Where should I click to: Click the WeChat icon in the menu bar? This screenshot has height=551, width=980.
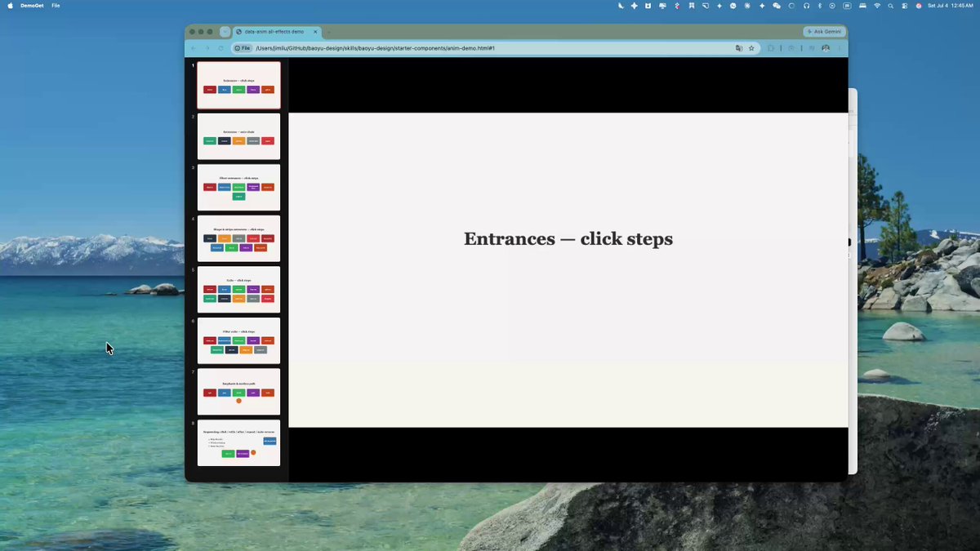[x=777, y=6]
